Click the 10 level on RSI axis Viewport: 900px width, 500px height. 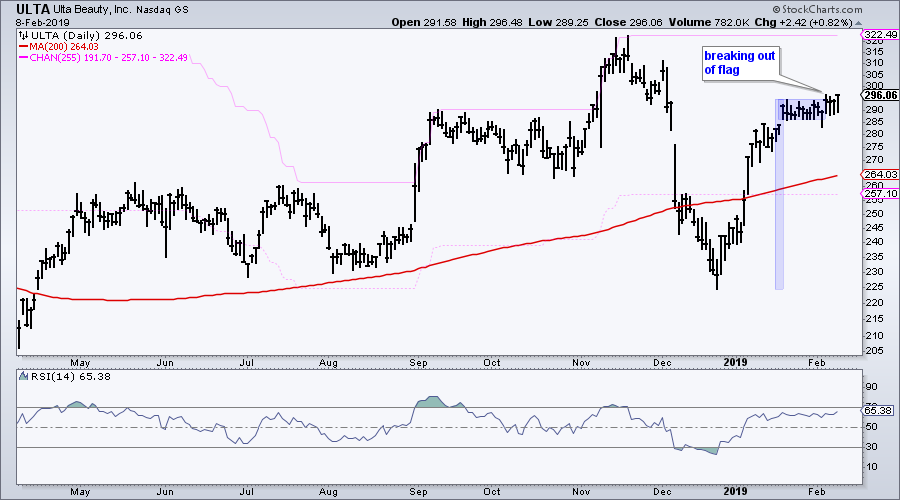[871, 467]
